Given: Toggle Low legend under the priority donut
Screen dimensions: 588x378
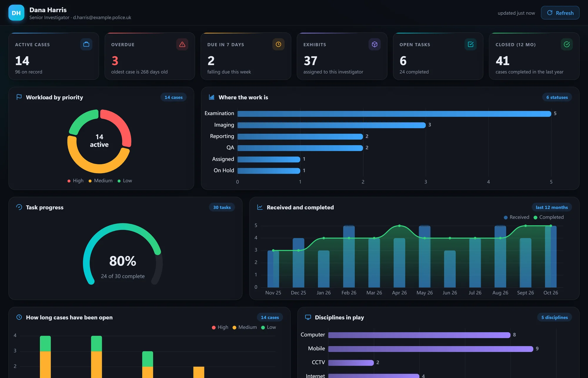Looking at the screenshot, I should tap(125, 181).
